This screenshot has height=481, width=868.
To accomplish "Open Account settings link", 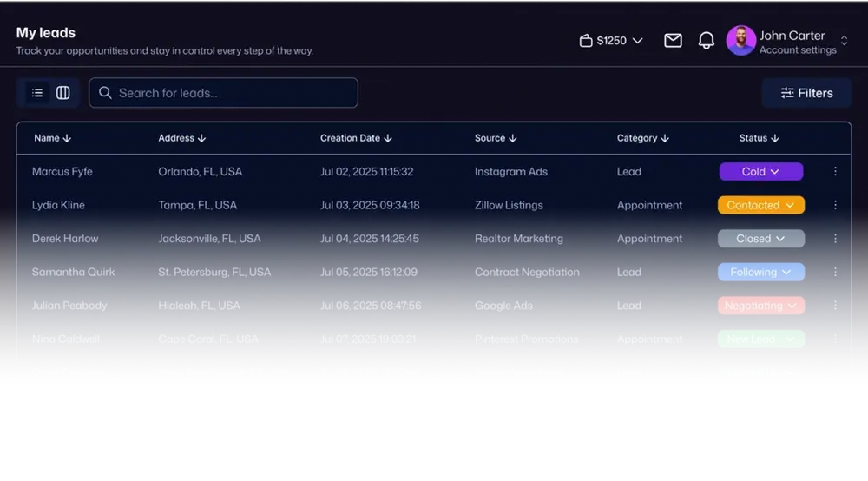I will pos(798,49).
